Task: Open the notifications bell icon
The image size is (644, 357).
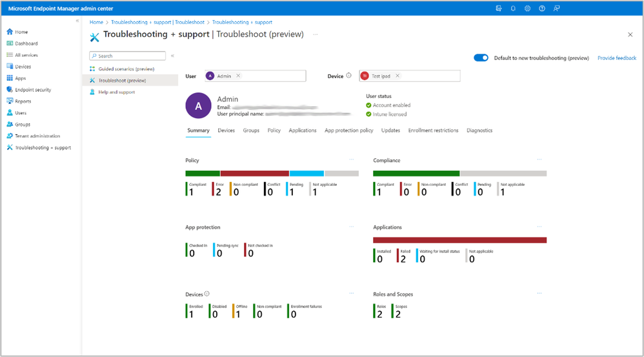Action: coord(513,8)
